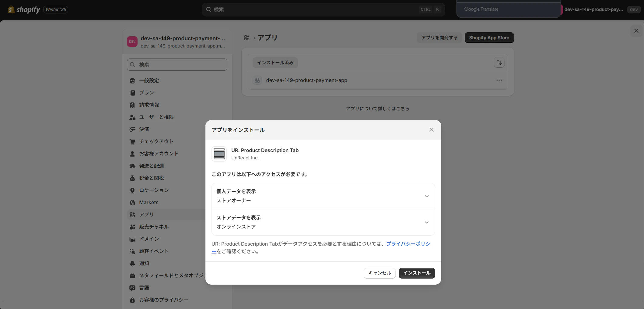The height and width of the screenshot is (309, 644).
Task: Open the プライバシーポリシー link
Action: [x=408, y=244]
